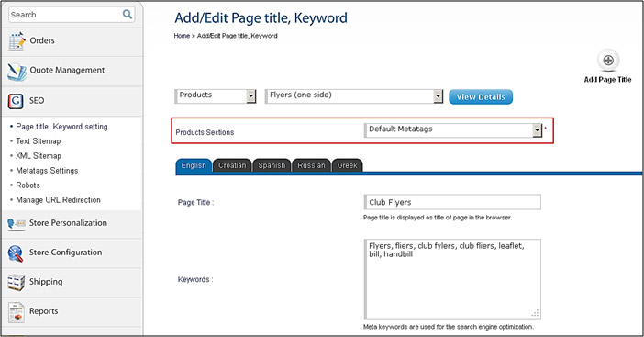Image resolution: width=644 pixels, height=337 pixels.
Task: Switch to the English language tab
Action: [x=194, y=165]
